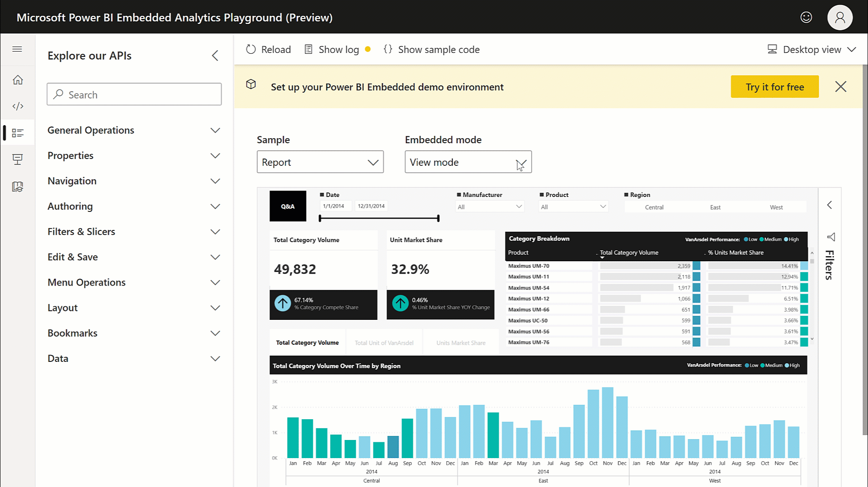Open the Embedded mode dropdown

click(468, 162)
